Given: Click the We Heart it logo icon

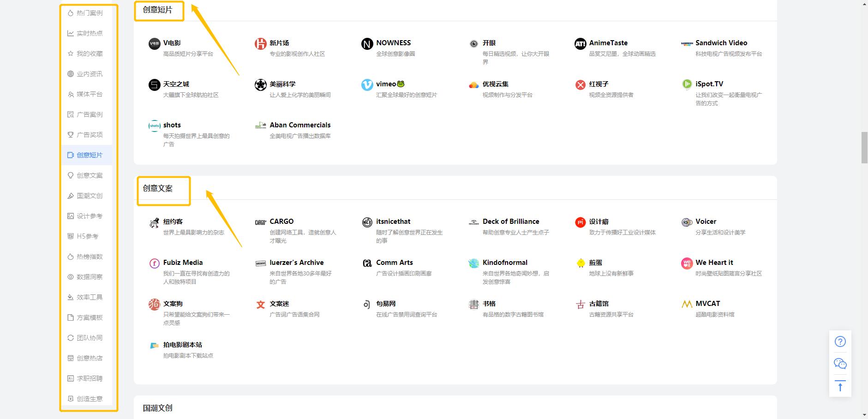Looking at the screenshot, I should point(687,263).
